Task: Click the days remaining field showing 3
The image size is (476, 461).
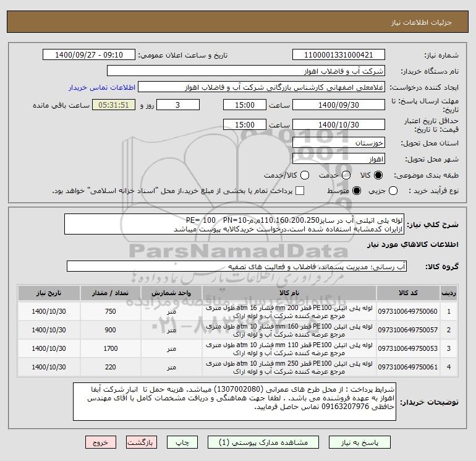Action: [x=178, y=105]
